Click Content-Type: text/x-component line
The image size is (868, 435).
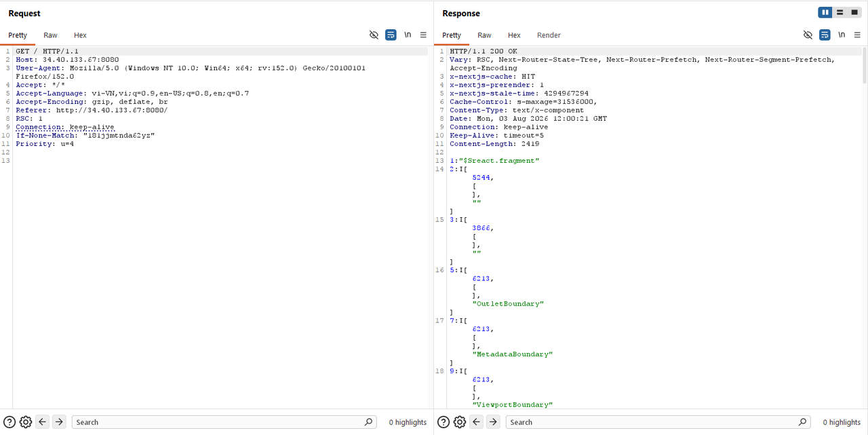(x=517, y=110)
